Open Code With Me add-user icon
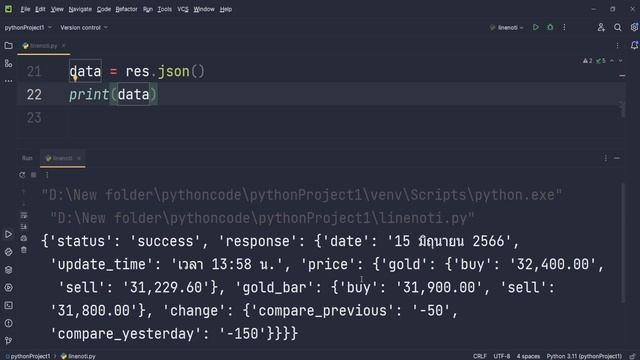This screenshot has width=640, height=360. (601, 27)
